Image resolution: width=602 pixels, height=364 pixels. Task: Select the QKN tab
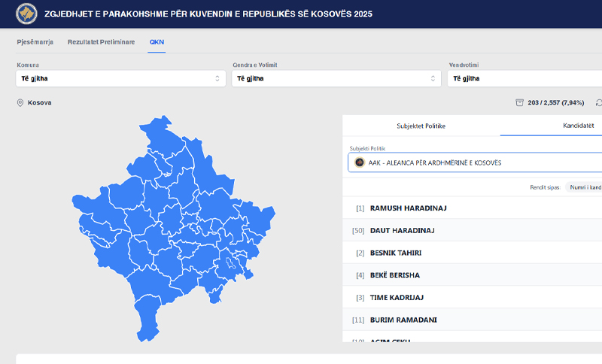click(157, 41)
